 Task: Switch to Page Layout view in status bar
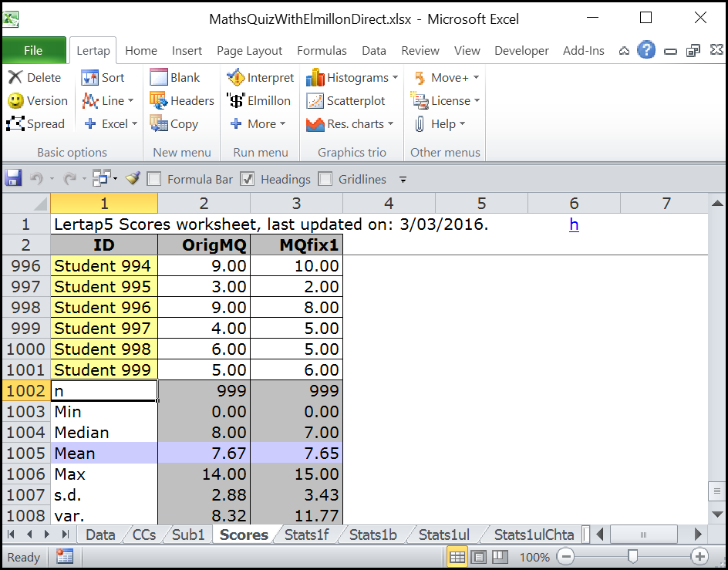tap(479, 557)
